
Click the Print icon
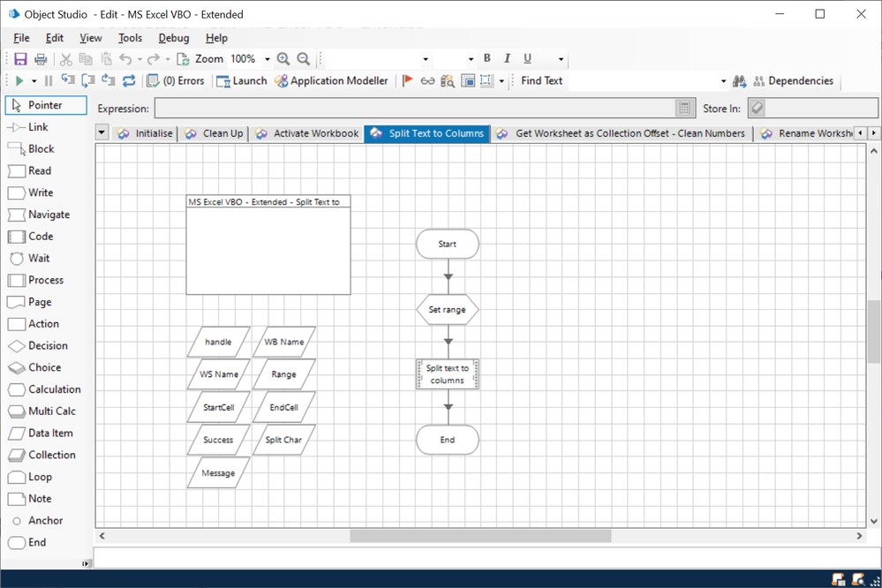tap(41, 59)
